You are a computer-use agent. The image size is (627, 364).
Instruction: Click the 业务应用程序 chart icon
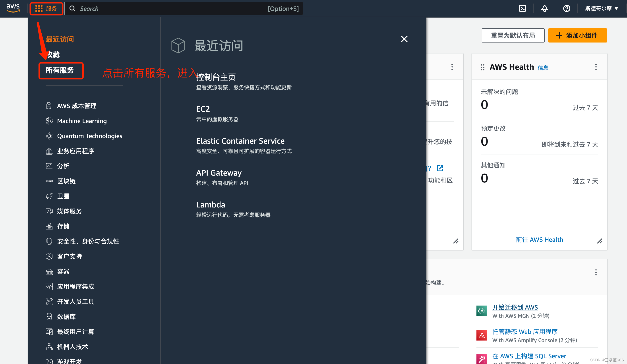(49, 151)
